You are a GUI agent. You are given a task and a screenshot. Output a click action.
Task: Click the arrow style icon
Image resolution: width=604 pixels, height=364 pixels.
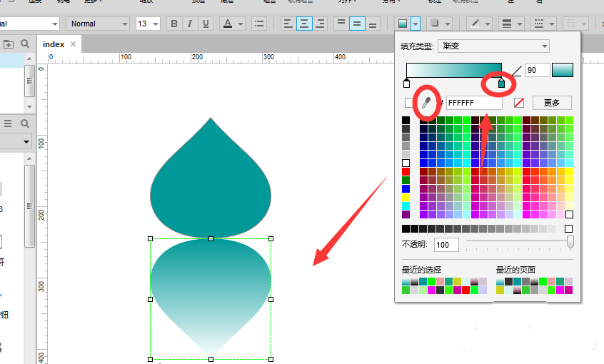(x=571, y=24)
